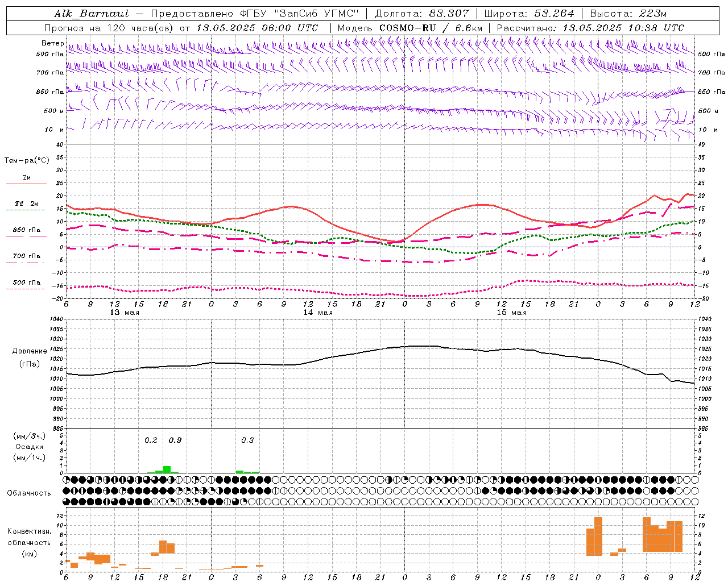Click the Широта: 53.264 value
Viewport: 728px width, 582px height.
point(529,14)
